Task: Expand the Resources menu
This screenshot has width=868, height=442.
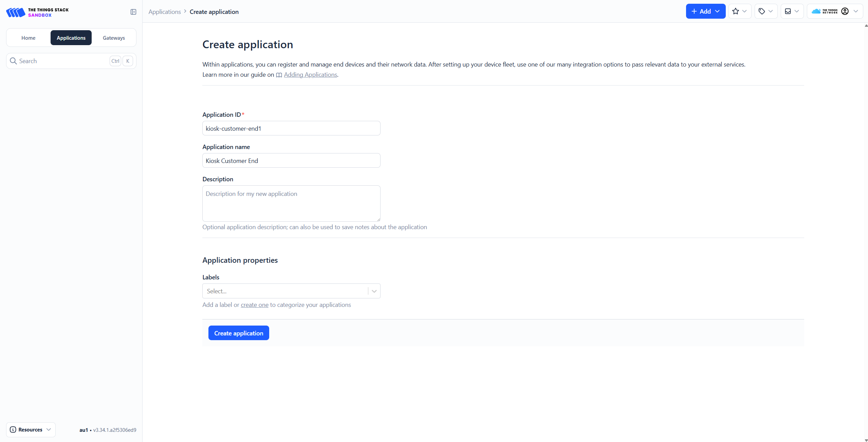Action: click(x=31, y=429)
